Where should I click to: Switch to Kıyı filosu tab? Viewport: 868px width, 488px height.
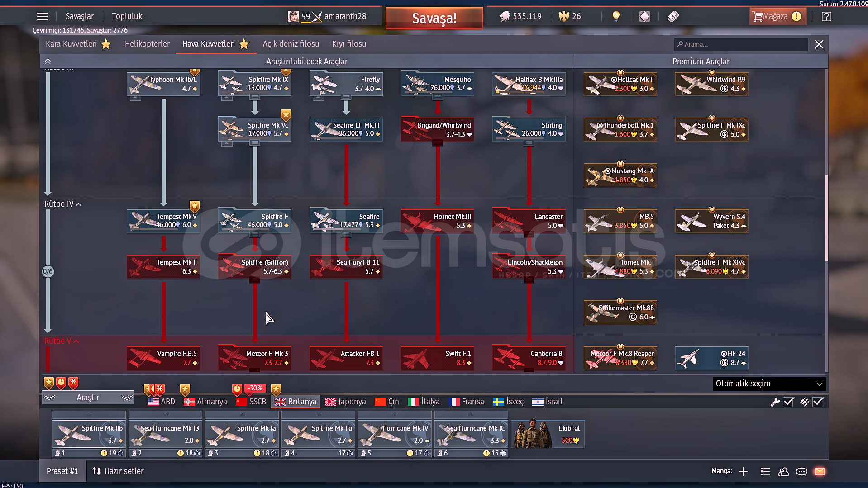[x=349, y=44]
